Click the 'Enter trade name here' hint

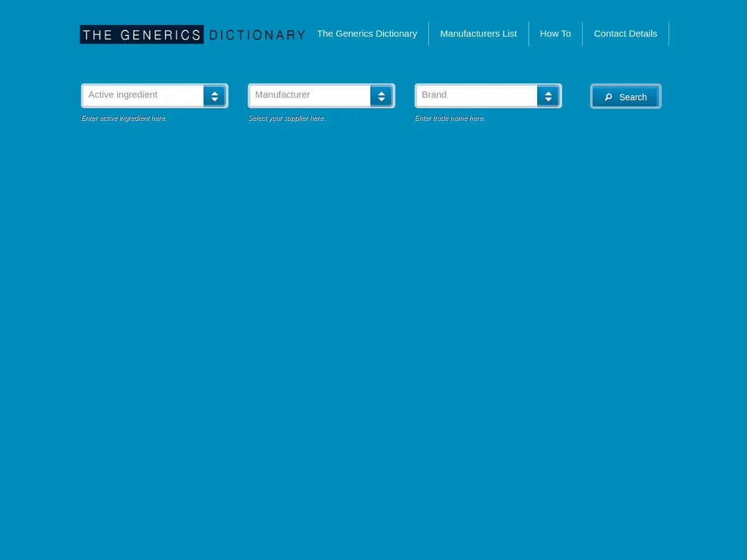coord(449,118)
